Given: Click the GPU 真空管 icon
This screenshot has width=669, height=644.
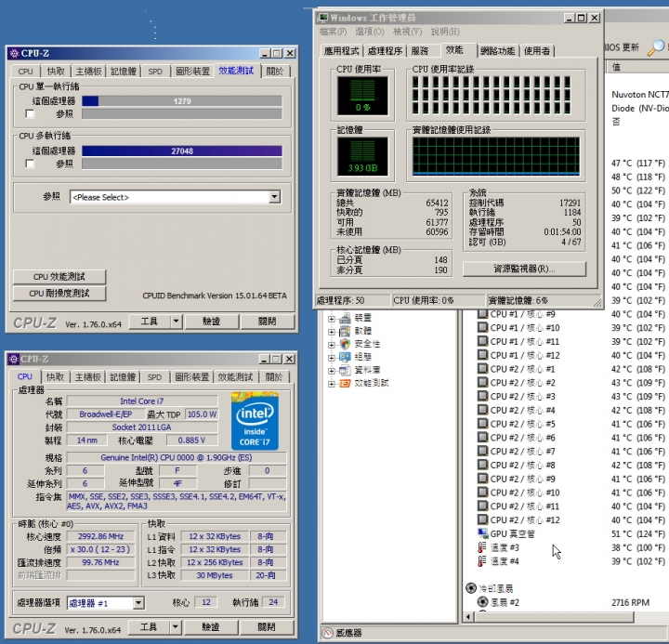Looking at the screenshot, I should 482,533.
